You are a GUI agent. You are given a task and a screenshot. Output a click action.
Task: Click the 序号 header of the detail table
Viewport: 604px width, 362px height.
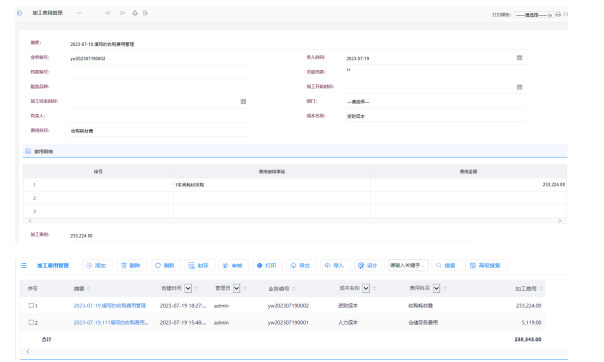point(98,172)
